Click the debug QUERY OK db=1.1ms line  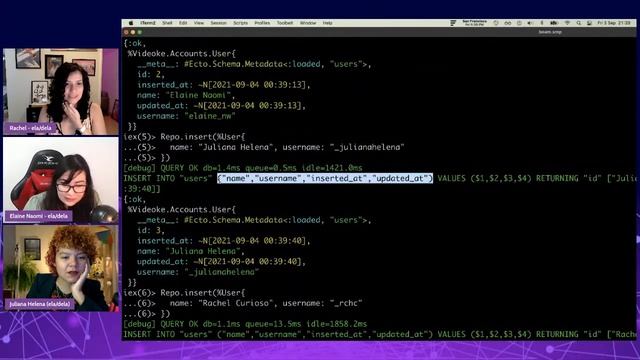pyautogui.click(x=245, y=324)
